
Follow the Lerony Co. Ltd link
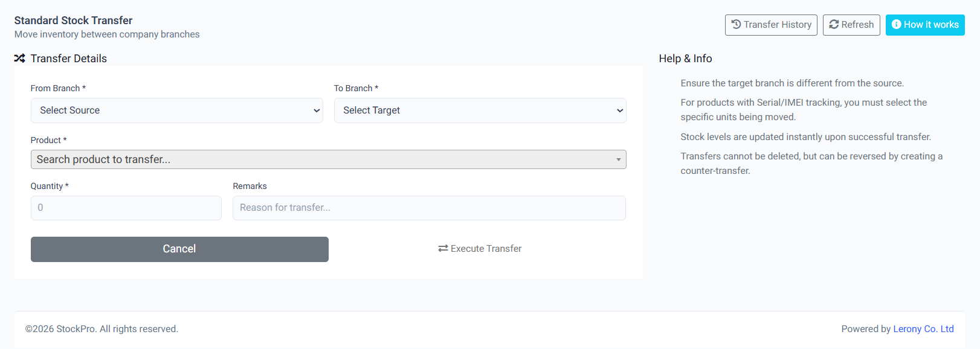click(x=923, y=329)
